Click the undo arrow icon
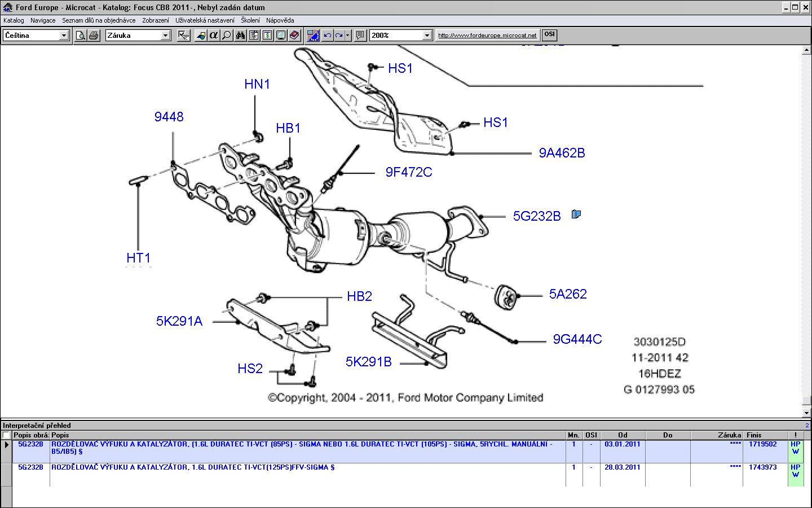The height and width of the screenshot is (508, 812). (x=327, y=36)
